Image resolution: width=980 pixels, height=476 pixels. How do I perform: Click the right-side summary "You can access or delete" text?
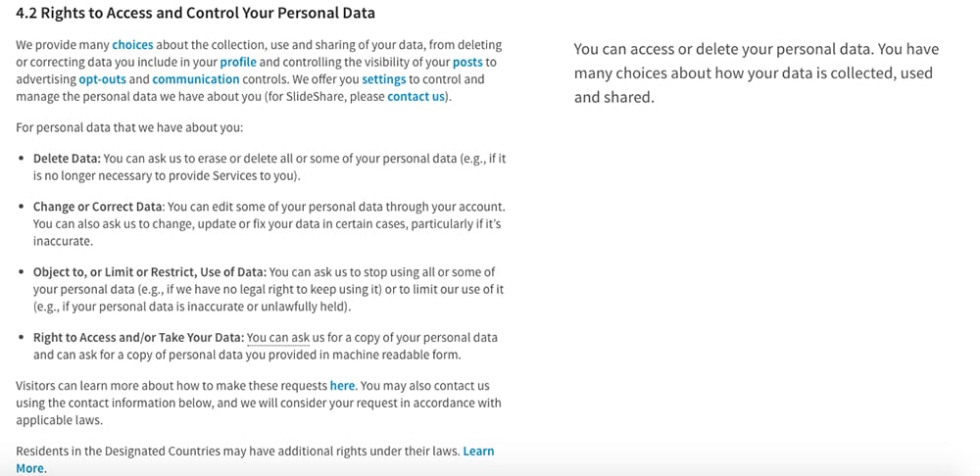coord(757,73)
